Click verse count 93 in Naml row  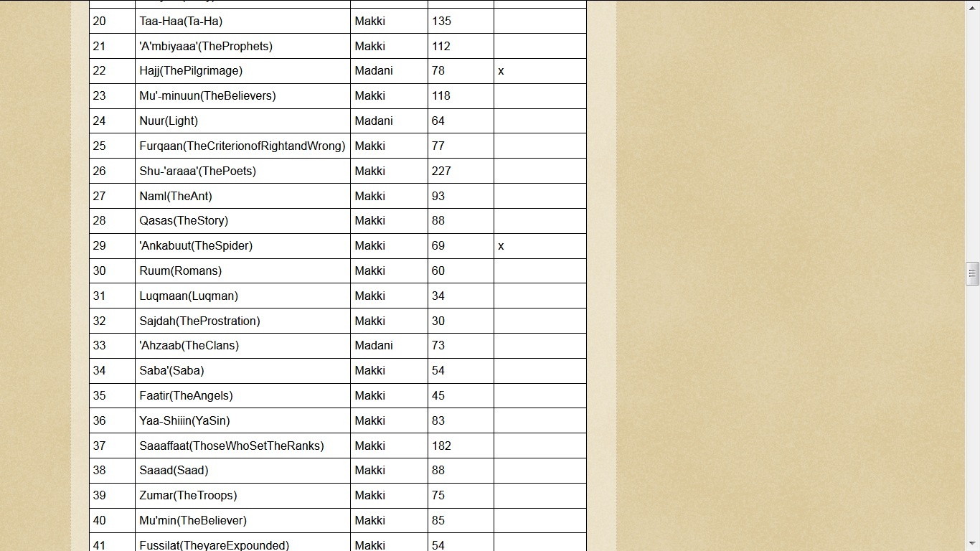pyautogui.click(x=438, y=196)
